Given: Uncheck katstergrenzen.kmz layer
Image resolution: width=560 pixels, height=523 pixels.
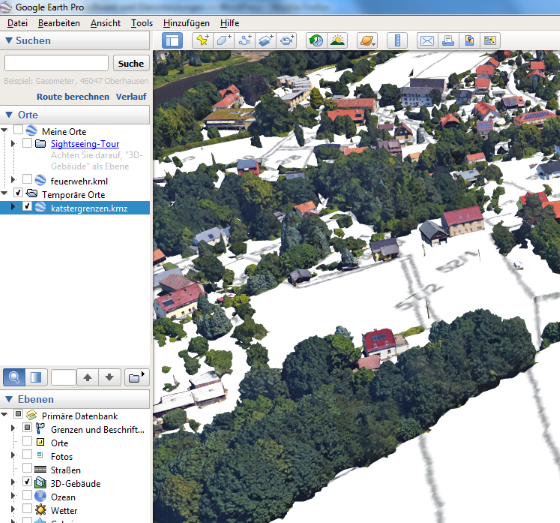Looking at the screenshot, I should [27, 206].
